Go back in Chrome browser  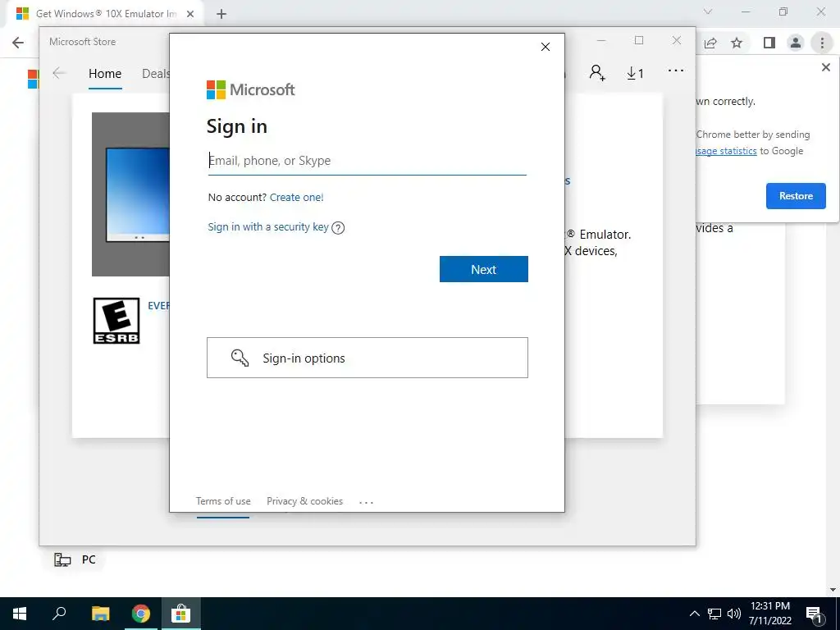point(18,43)
